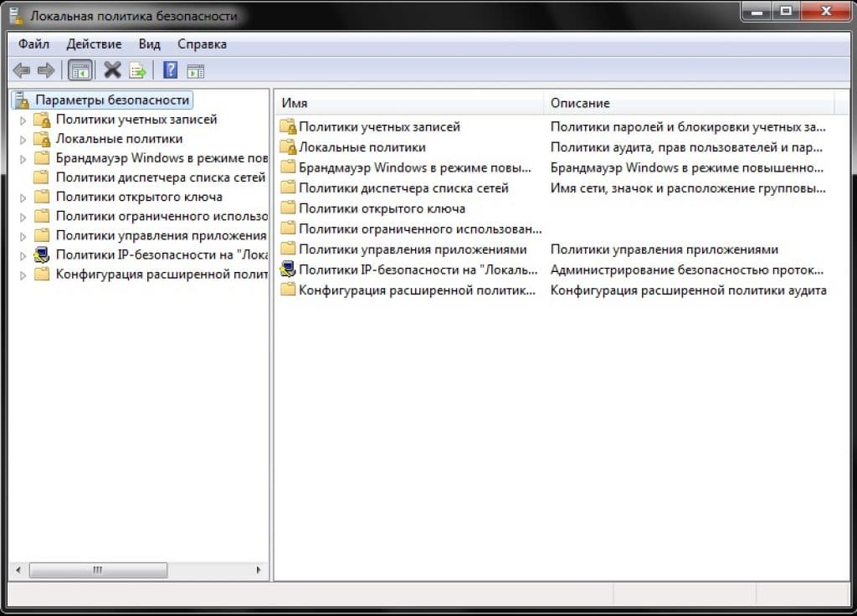Click list icon next to Брандмауэр Windows
Screen dimensions: 857x616
click(x=288, y=167)
